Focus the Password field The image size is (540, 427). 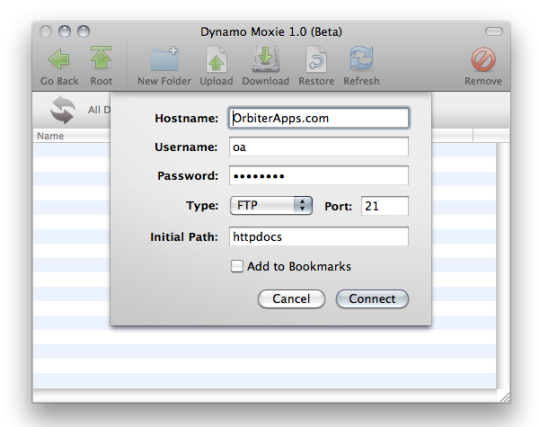click(x=319, y=176)
